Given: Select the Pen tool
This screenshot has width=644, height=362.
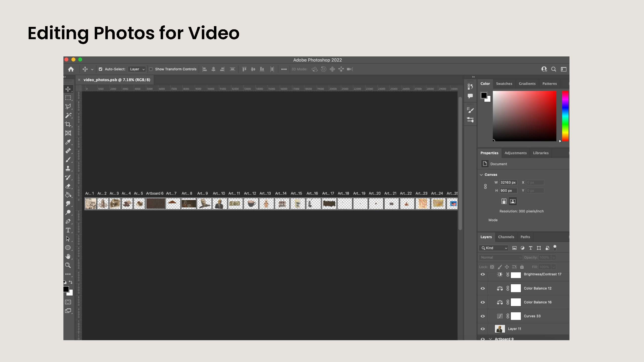Looking at the screenshot, I should pyautogui.click(x=68, y=221).
